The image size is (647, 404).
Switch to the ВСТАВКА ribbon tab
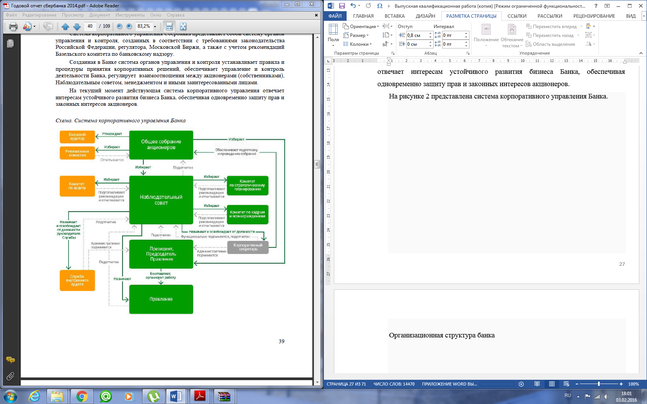(x=394, y=16)
